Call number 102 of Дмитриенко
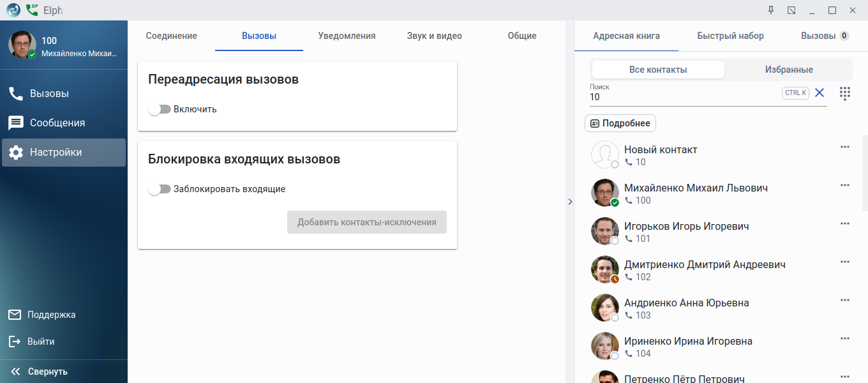Screen dimensions: 868x383 point(638,277)
